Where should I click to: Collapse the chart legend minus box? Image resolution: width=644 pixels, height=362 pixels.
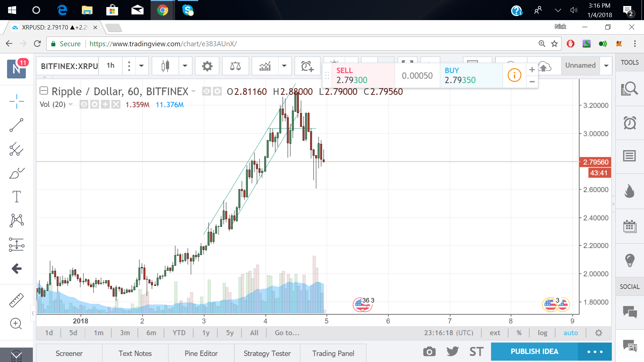44,90
